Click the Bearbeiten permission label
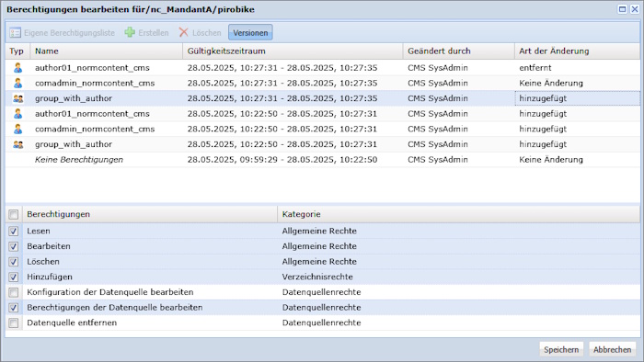Screen dimensions: 644x362 [x=49, y=246]
